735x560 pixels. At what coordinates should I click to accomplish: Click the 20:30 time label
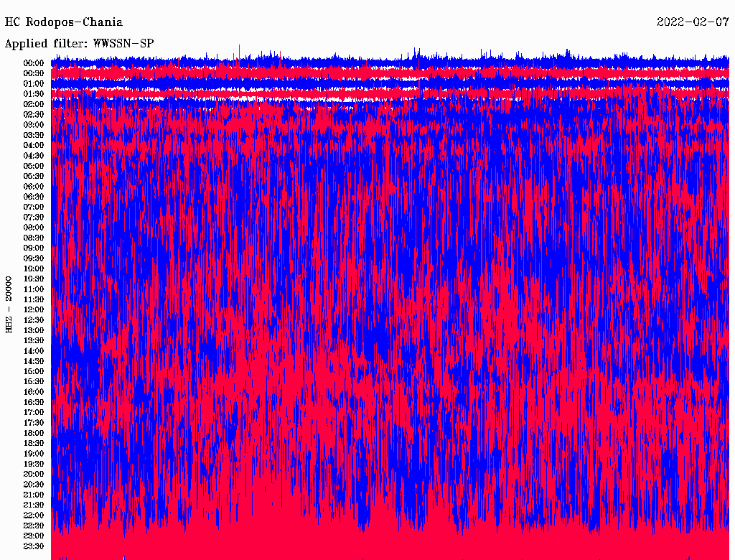[x=34, y=485]
